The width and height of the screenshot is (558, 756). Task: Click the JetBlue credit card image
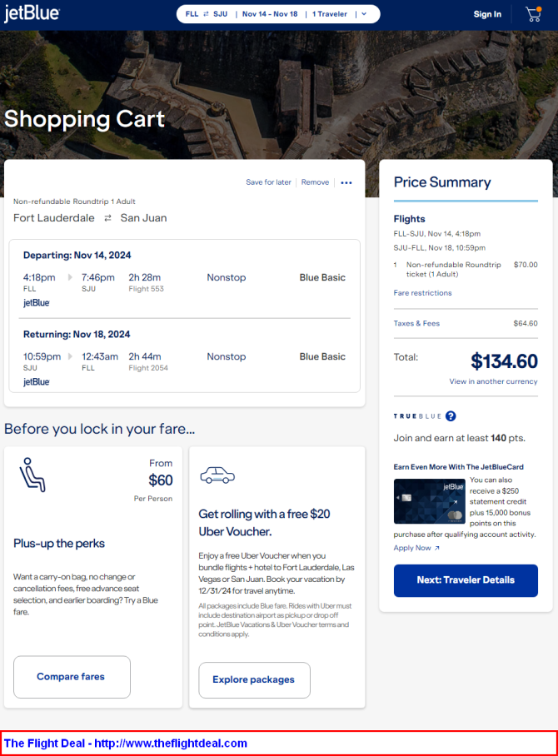[429, 501]
